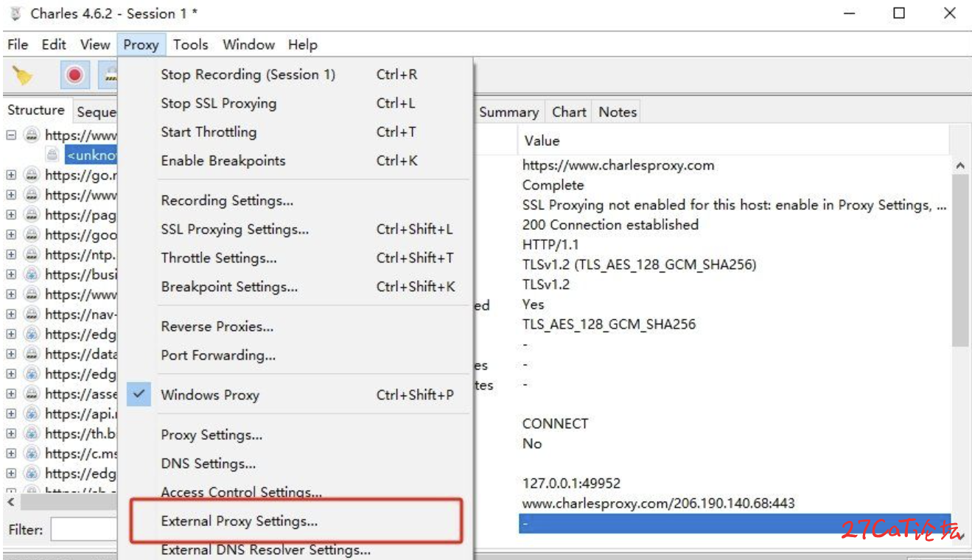Expand the https://asse tree node

pos(11,394)
